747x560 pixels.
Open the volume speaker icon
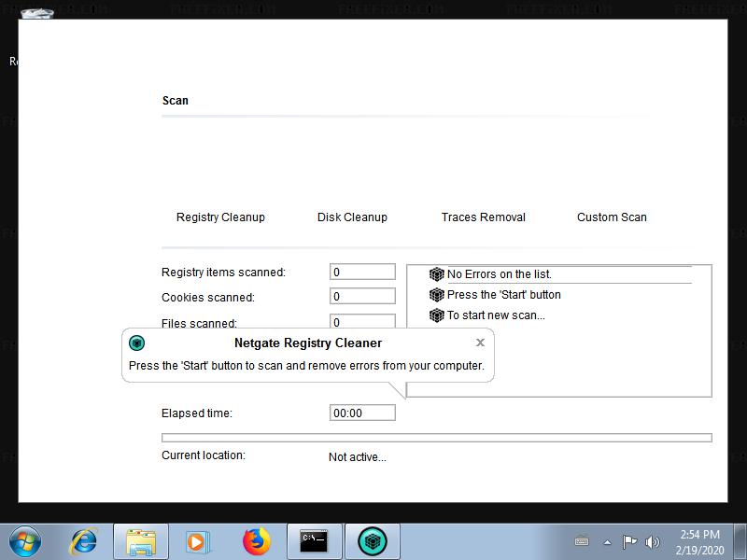pos(652,542)
